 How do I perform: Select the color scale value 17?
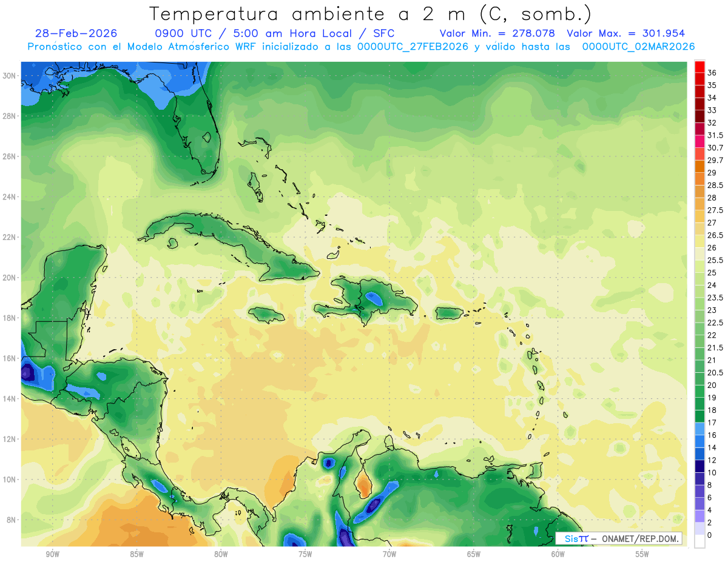point(712,423)
